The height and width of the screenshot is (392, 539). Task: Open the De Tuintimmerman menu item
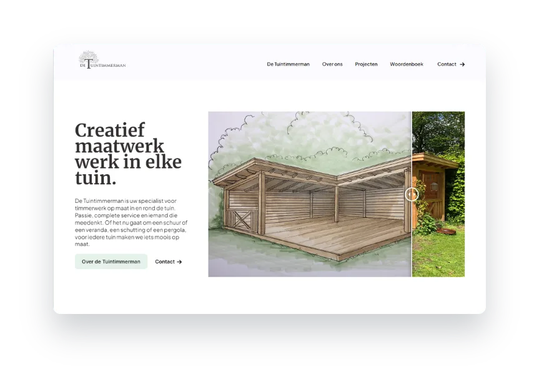288,64
